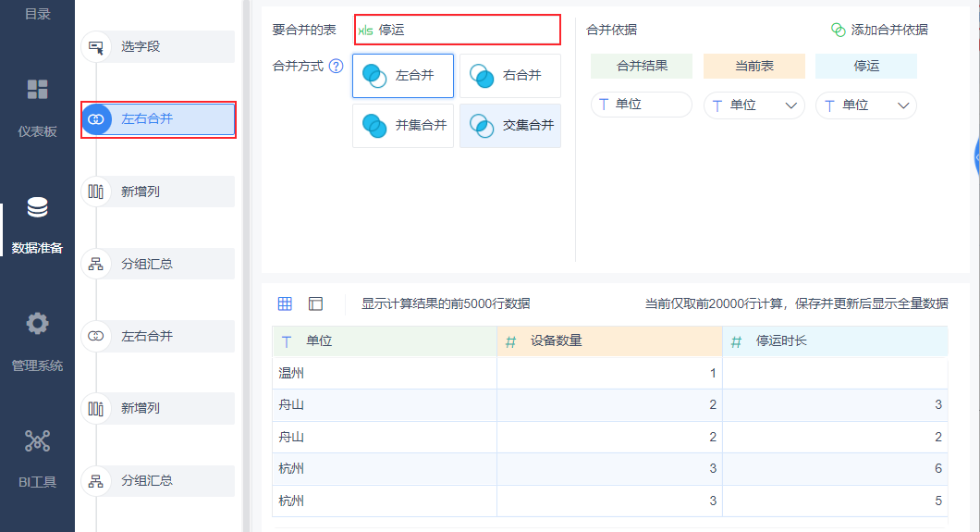Click the 添加合并依据 link icon
This screenshot has height=532, width=980.
838,30
